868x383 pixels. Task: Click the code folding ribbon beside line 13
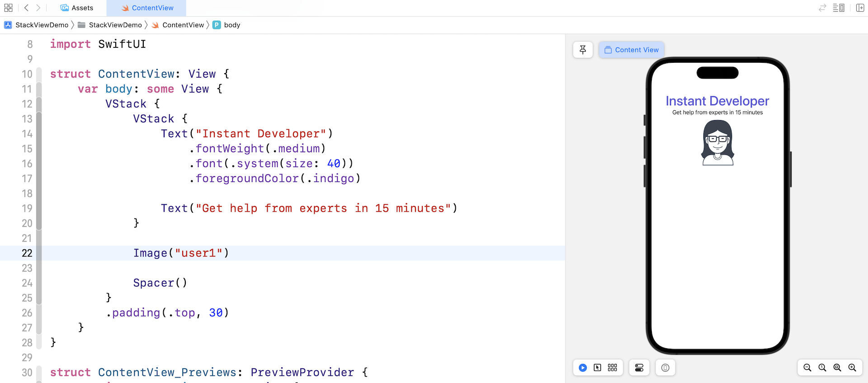click(39, 119)
